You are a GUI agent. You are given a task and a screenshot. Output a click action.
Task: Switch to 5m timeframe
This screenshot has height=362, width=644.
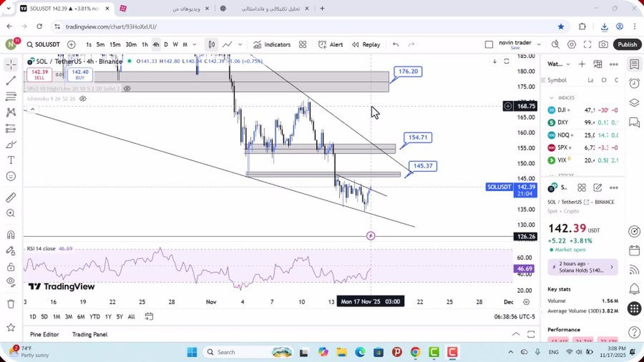[100, 45]
